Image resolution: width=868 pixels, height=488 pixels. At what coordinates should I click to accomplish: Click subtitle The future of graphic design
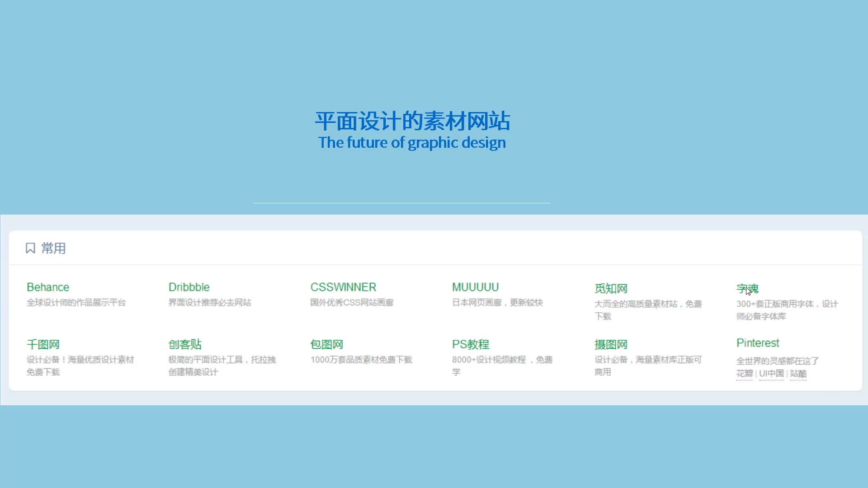coord(412,143)
